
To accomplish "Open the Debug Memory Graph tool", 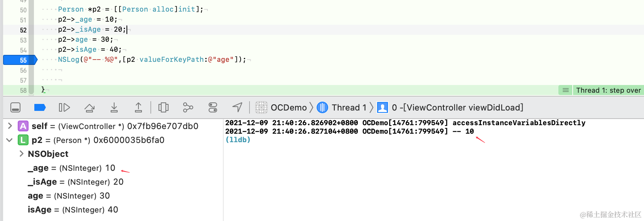I will [x=188, y=107].
